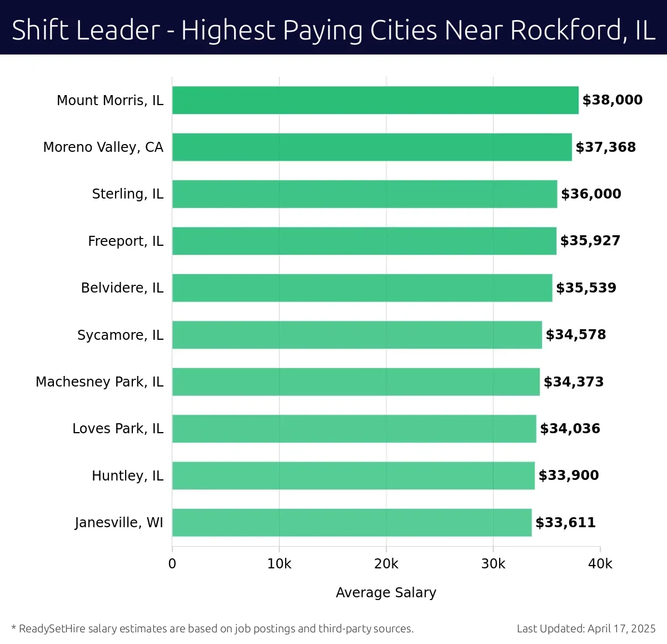Click the 'Average Salary' axis title
This screenshot has height=644, width=667.
click(x=386, y=593)
